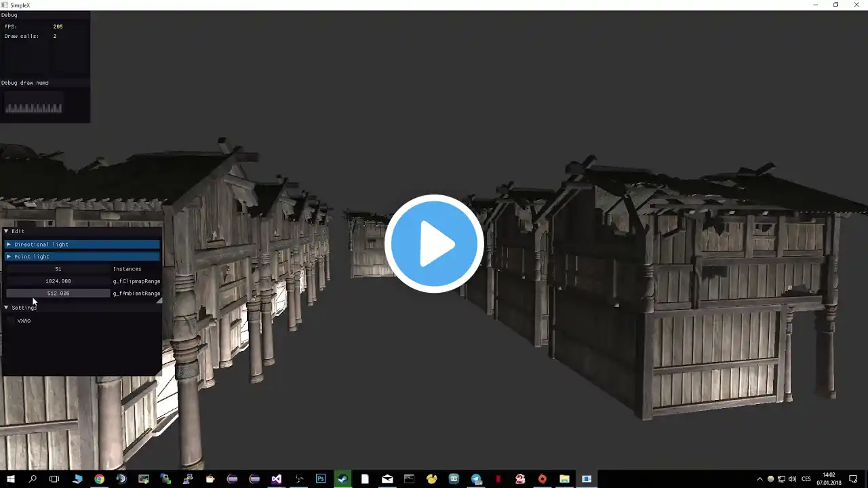Click the Instances label
This screenshot has height=488, width=868.
coord(127,269)
